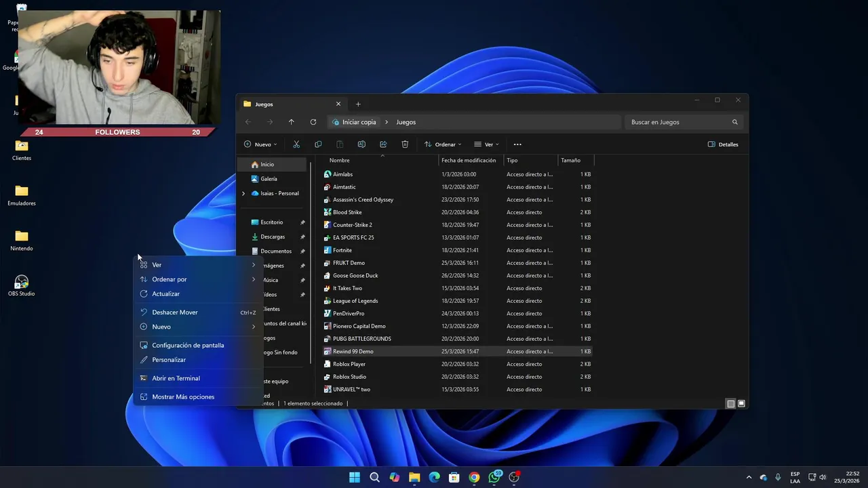Viewport: 868px width, 488px height.
Task: Go to Inicio in the navigation pane
Action: click(x=273, y=165)
